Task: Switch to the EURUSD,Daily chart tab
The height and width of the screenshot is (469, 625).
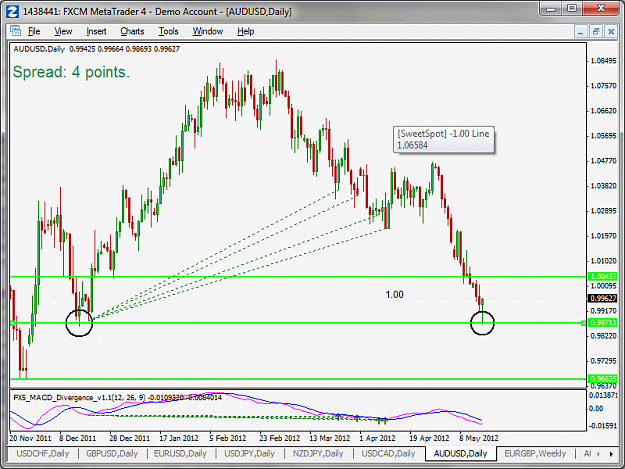Action: (x=181, y=453)
